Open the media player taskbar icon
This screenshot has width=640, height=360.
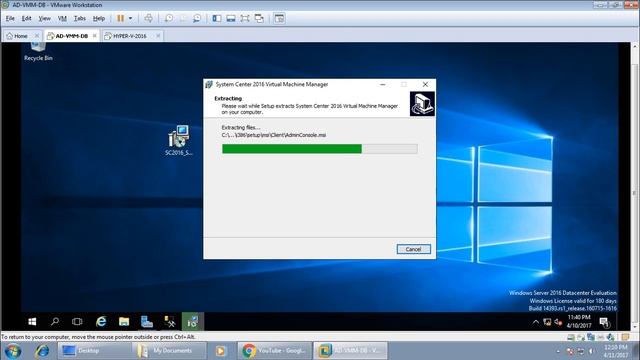point(220,351)
